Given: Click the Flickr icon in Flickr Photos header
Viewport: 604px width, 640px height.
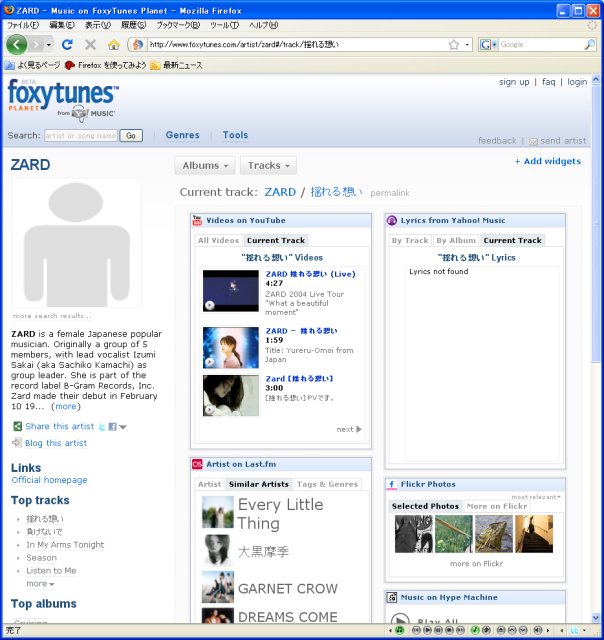Looking at the screenshot, I should [392, 484].
